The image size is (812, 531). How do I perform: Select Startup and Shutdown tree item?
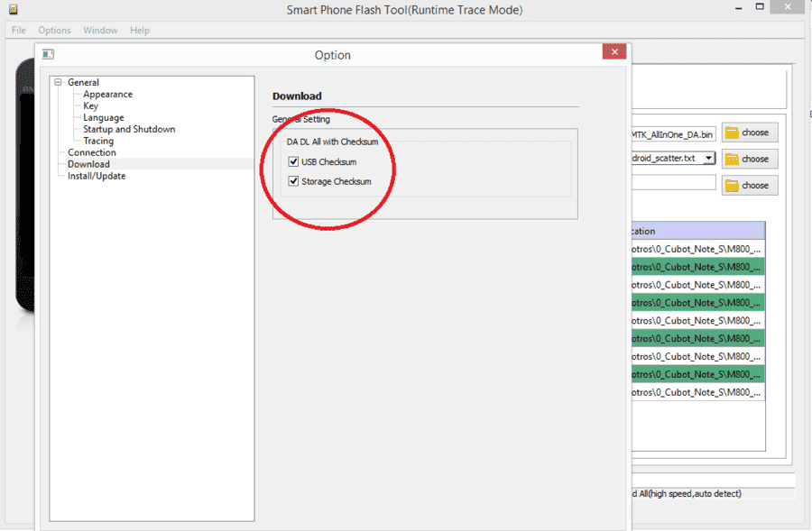click(x=129, y=129)
